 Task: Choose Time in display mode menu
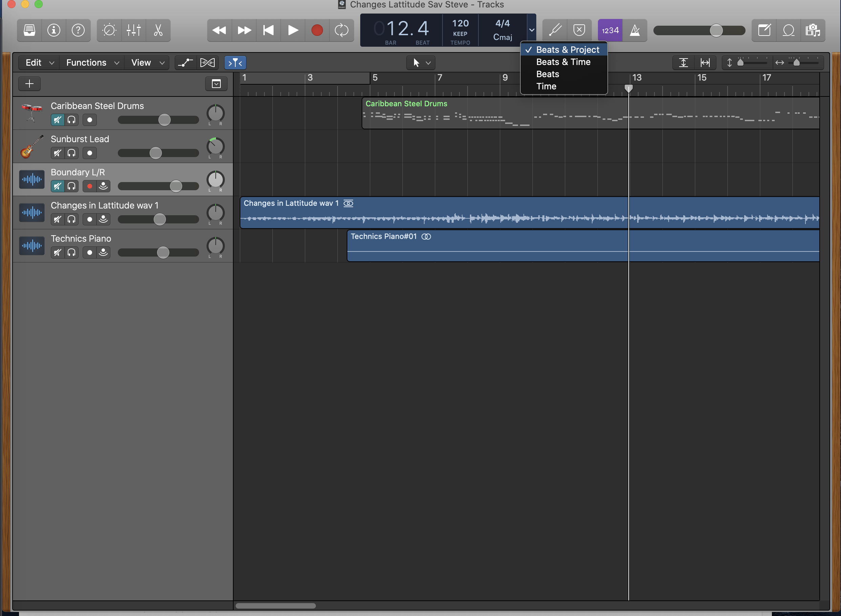(x=546, y=86)
